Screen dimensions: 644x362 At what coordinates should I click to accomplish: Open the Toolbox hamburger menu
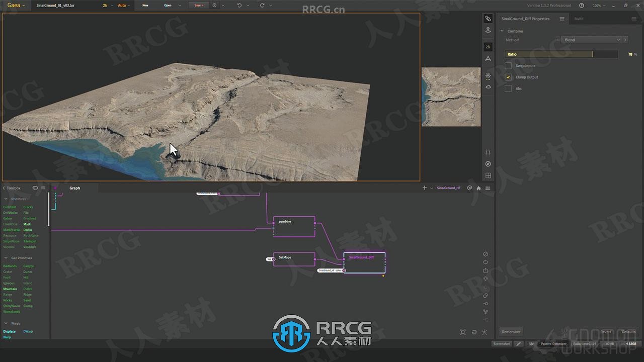pyautogui.click(x=43, y=188)
